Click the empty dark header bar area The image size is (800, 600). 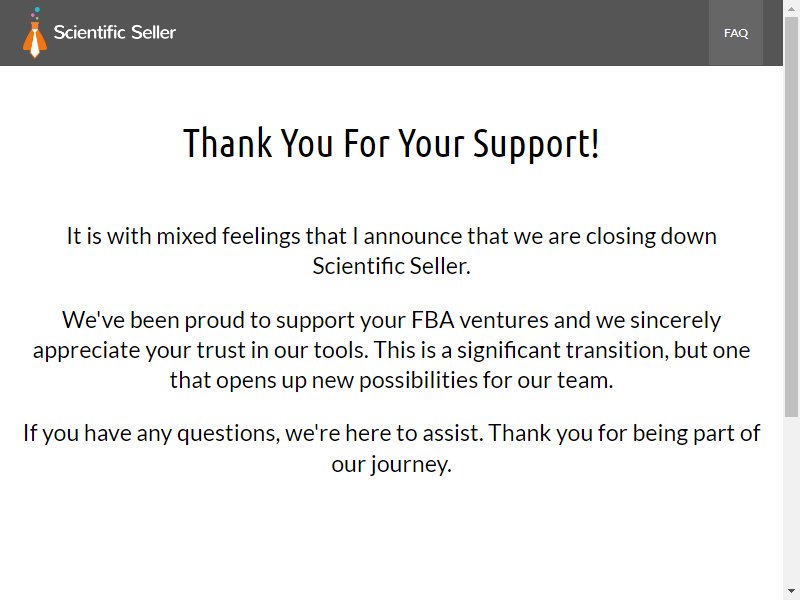[439, 33]
